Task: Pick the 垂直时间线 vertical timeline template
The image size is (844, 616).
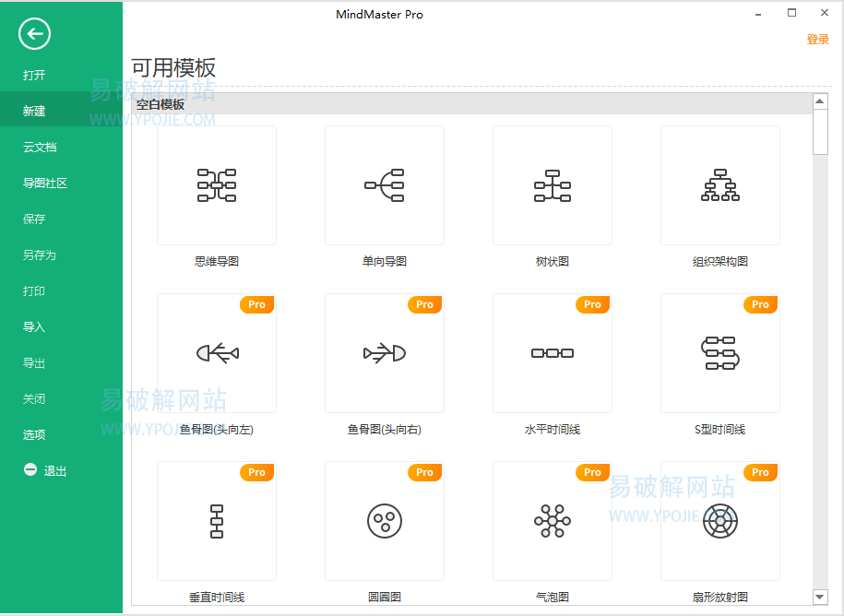Action: [217, 521]
